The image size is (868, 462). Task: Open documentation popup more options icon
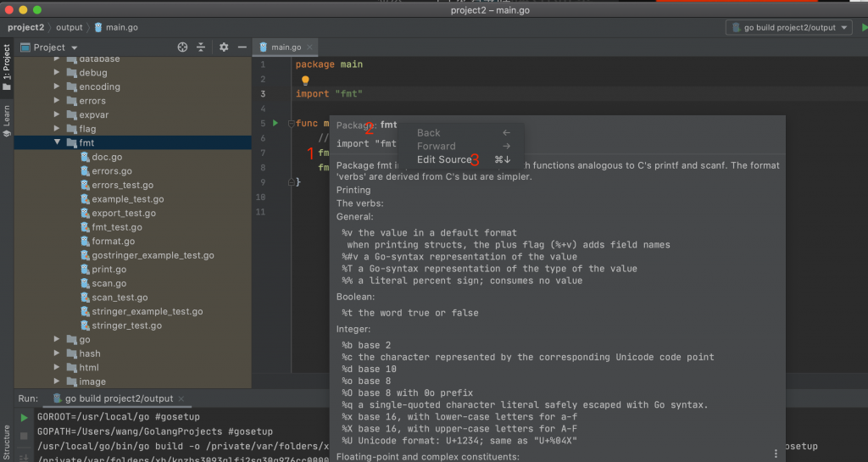tap(776, 454)
